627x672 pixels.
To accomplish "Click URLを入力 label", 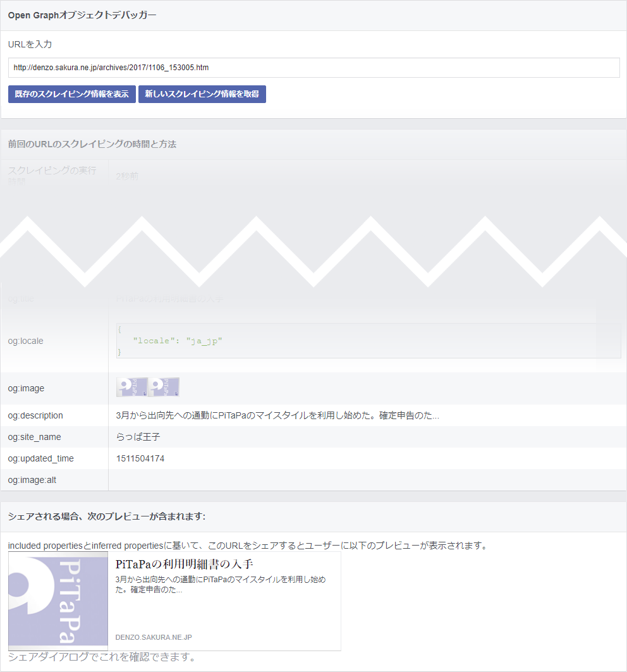I will click(30, 44).
